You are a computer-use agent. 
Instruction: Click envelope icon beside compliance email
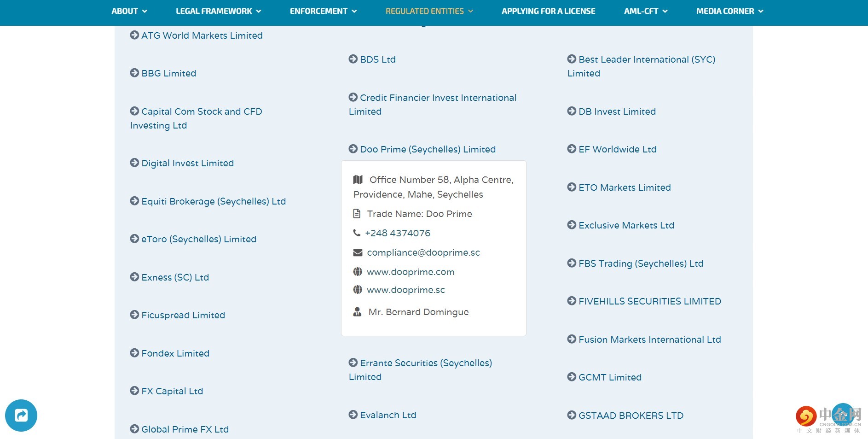pos(358,252)
